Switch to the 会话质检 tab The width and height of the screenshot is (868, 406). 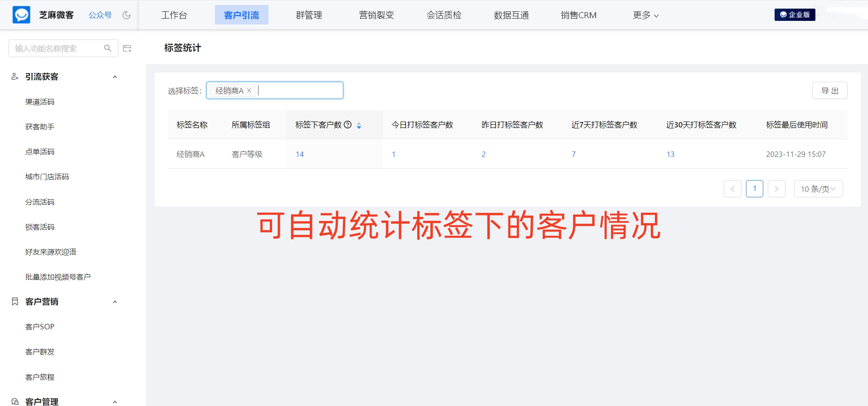coord(444,15)
